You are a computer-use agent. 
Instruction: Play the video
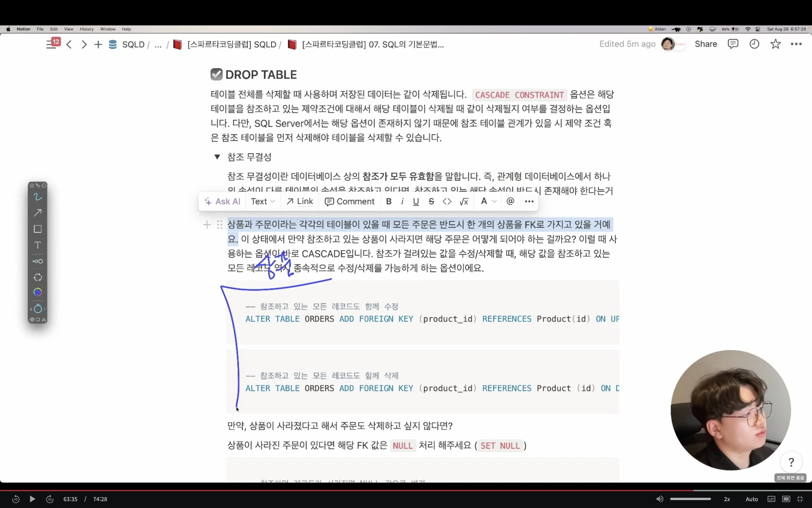[x=32, y=499]
